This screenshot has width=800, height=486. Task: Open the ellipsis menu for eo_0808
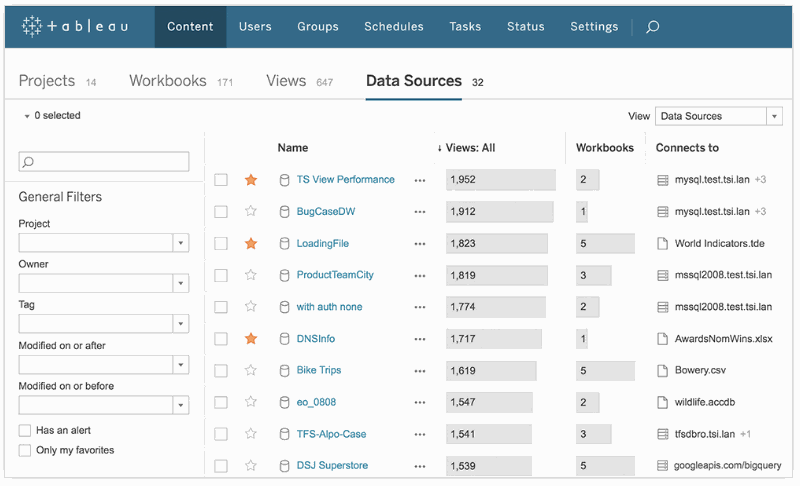pos(420,403)
